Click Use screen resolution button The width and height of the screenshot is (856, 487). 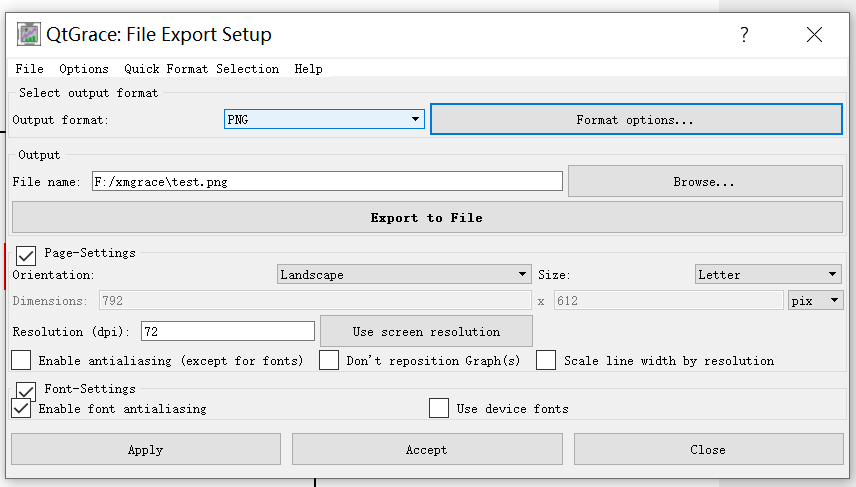(x=426, y=331)
